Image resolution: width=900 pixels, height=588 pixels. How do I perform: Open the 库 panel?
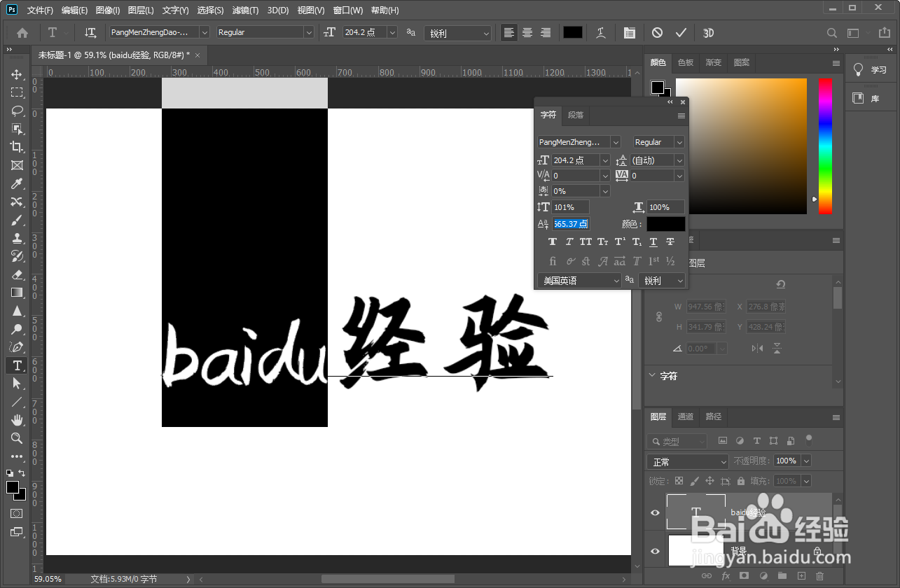[x=870, y=99]
